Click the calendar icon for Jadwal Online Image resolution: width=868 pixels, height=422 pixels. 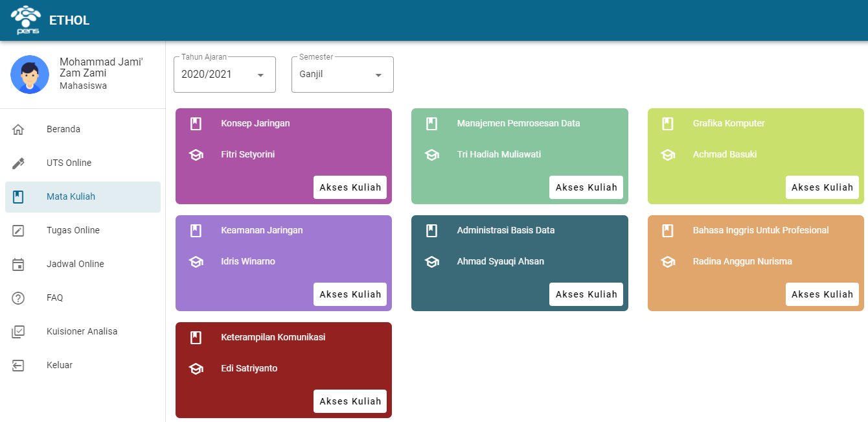(18, 264)
